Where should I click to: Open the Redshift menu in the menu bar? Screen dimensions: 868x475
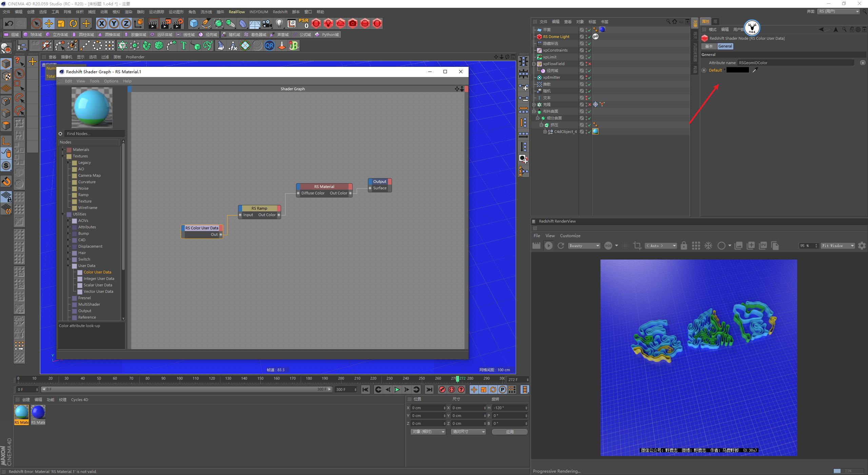coord(280,12)
